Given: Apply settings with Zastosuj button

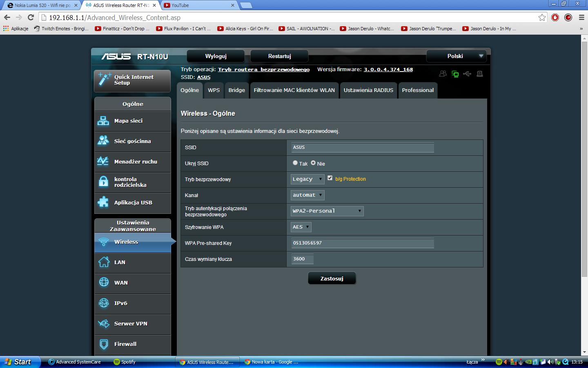Looking at the screenshot, I should click(x=332, y=278).
